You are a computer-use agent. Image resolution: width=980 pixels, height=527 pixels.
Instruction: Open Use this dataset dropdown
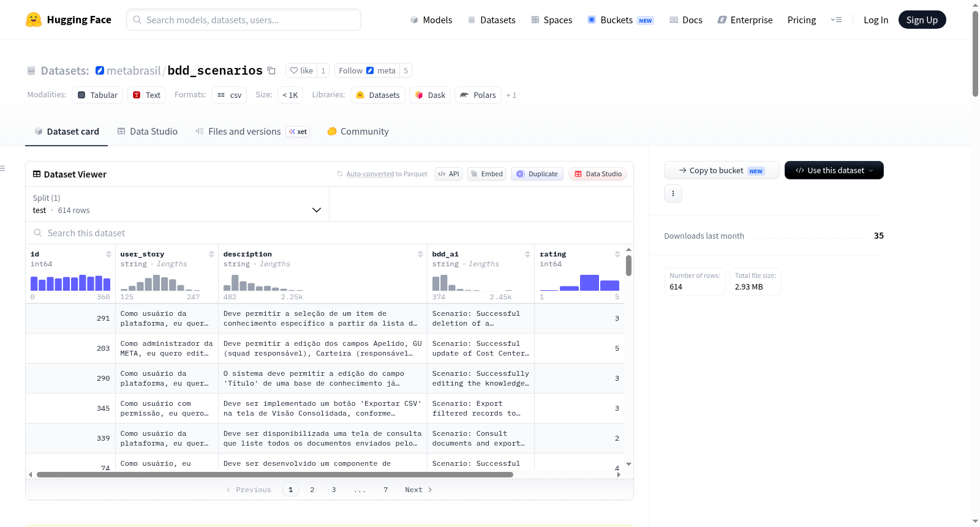coord(834,170)
